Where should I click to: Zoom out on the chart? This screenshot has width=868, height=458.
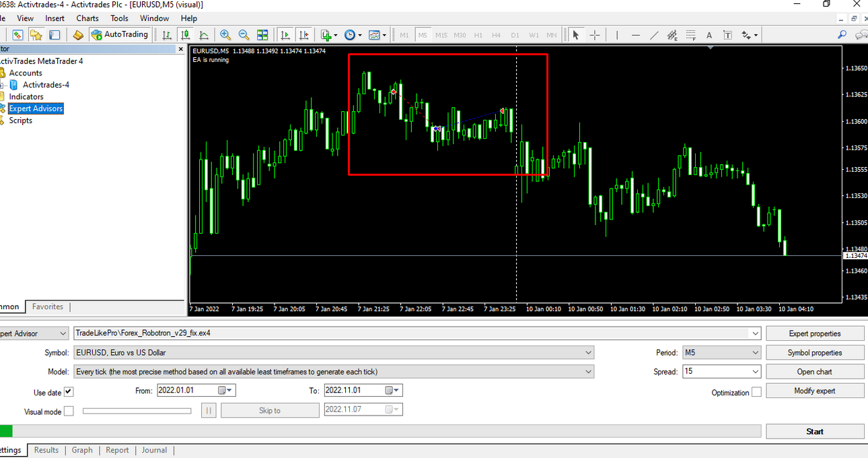[x=244, y=35]
